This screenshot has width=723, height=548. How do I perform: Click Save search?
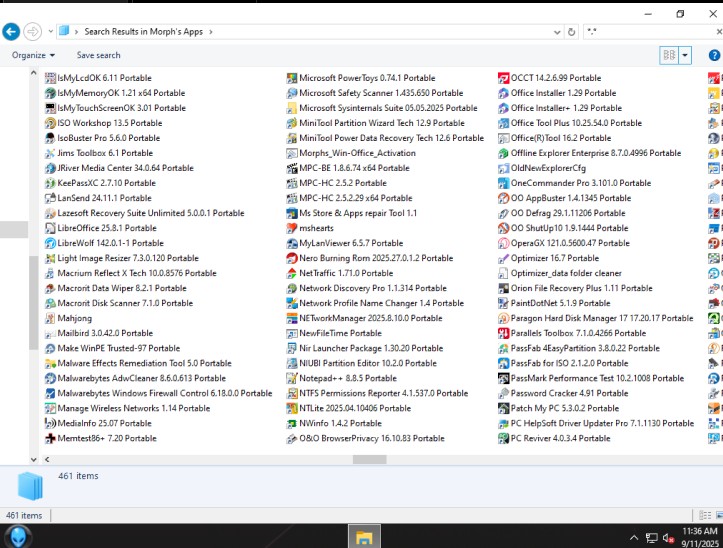click(x=98, y=55)
